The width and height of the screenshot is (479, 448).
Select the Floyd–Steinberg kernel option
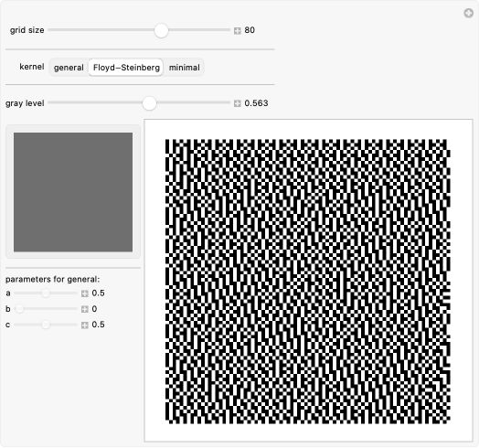click(x=126, y=68)
